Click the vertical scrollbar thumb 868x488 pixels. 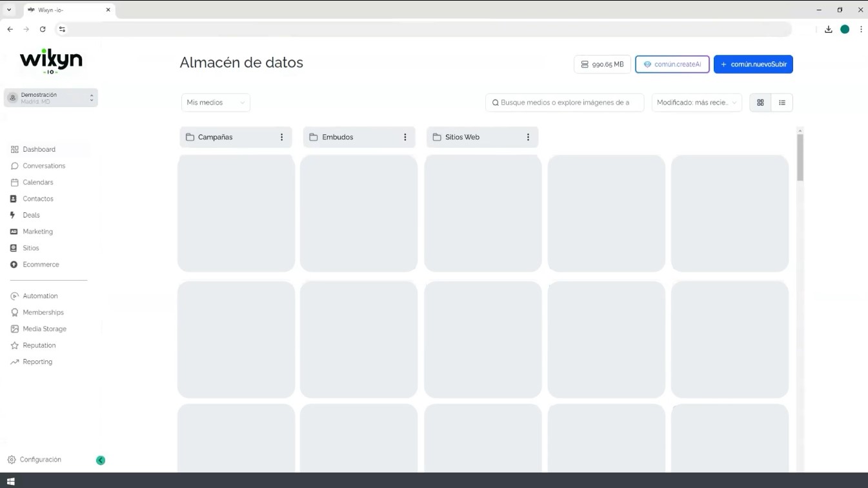coord(800,157)
